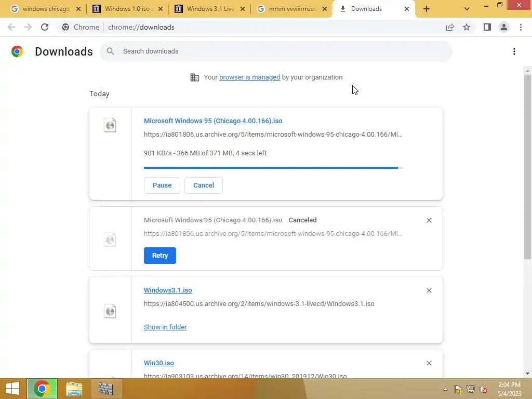532x399 pixels.
Task: Click the forward navigation arrow
Action: [28, 27]
